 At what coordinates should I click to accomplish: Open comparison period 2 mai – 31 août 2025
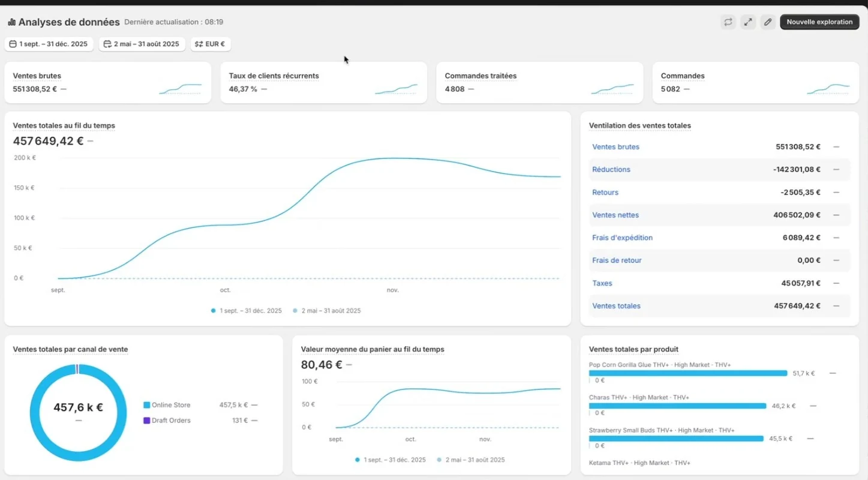click(x=142, y=44)
